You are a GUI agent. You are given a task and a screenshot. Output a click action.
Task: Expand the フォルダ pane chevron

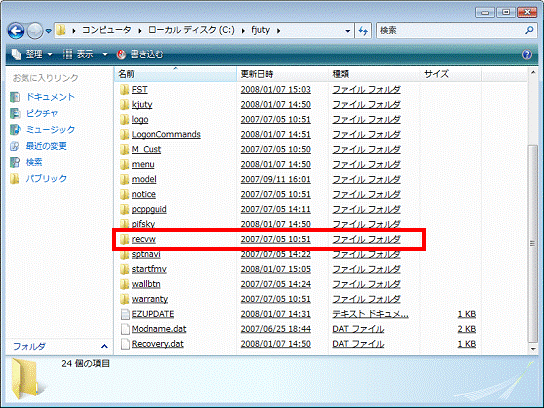[104, 346]
